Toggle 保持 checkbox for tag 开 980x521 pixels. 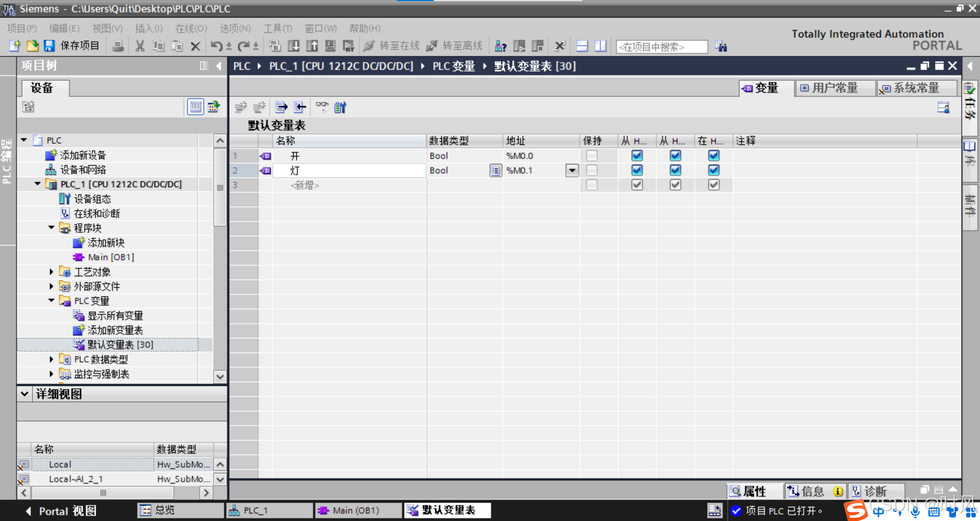click(x=592, y=155)
